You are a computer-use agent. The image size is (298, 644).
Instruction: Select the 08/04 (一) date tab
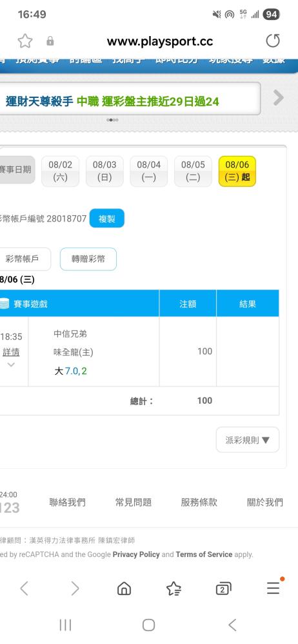pyautogui.click(x=148, y=171)
